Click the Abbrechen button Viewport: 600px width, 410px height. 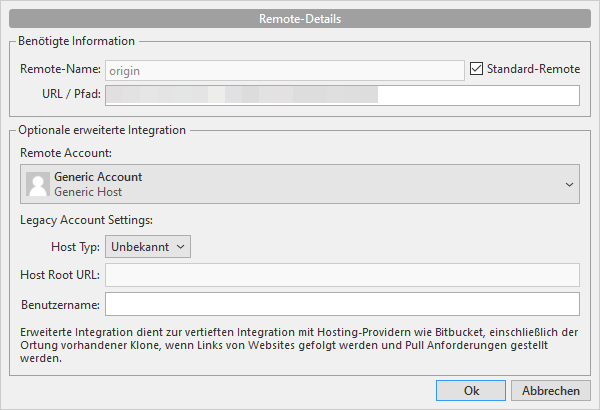tap(551, 390)
